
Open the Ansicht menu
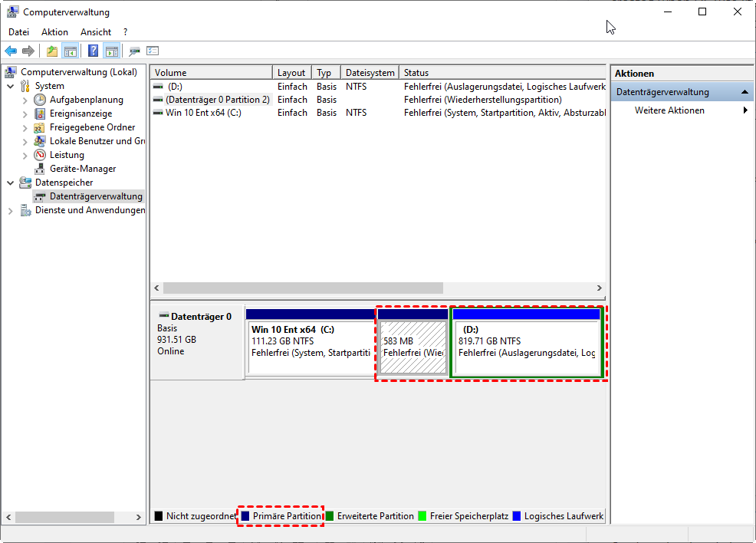coord(96,32)
